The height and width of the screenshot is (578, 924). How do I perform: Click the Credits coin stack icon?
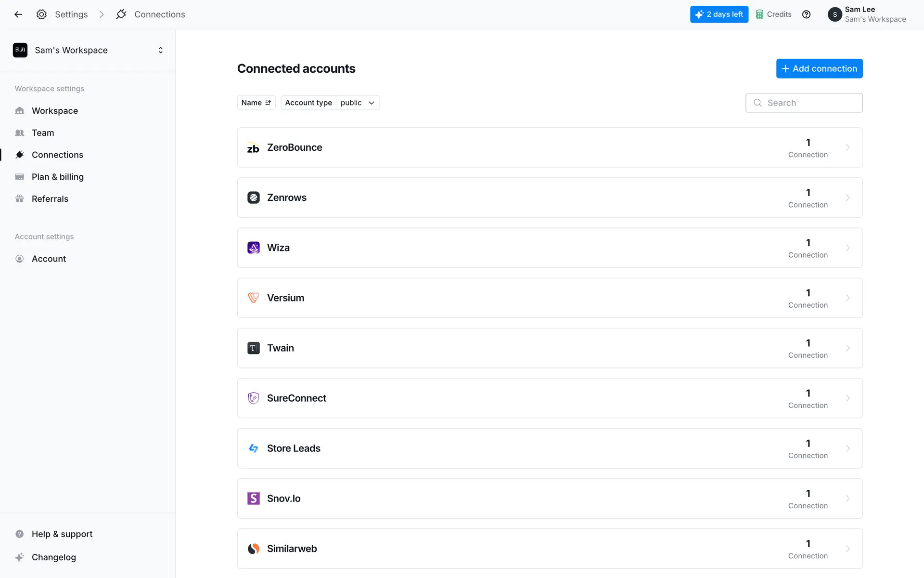point(759,14)
